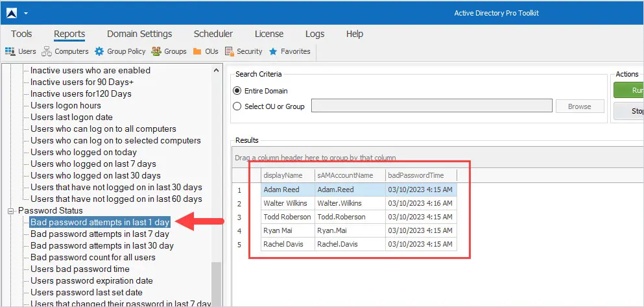Screen dimensions: 644x307
Task: Select Users password expiration date report
Action: [x=91, y=280]
